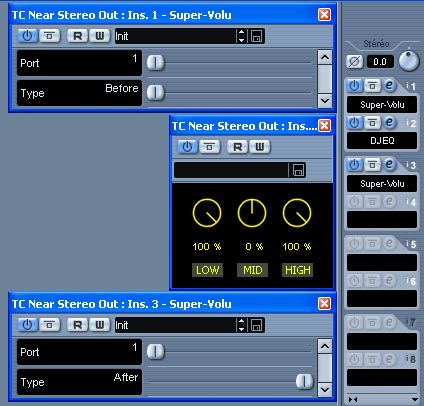This screenshot has width=424, height=406.
Task: Enable Write automation in DJEQ plugin window
Action: tap(260, 147)
